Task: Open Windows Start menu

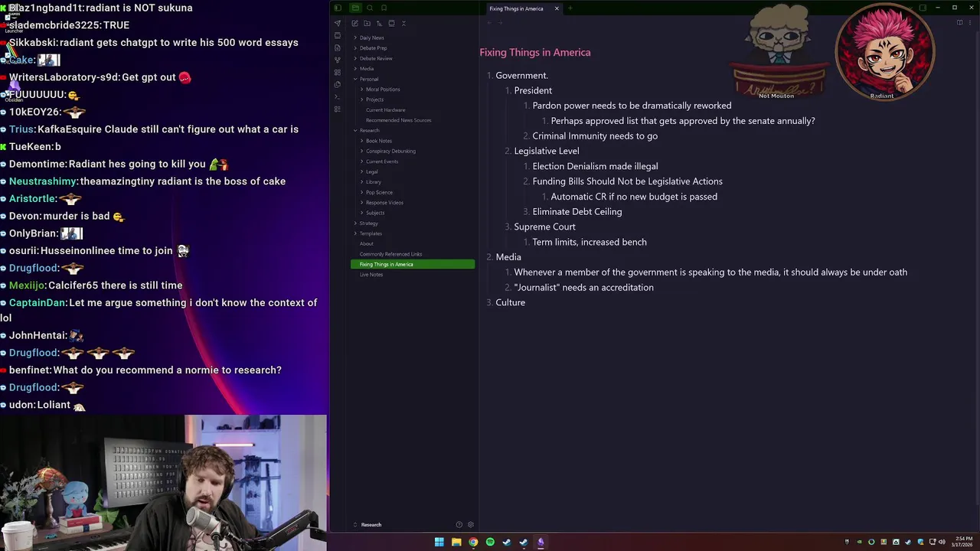Action: tap(439, 542)
